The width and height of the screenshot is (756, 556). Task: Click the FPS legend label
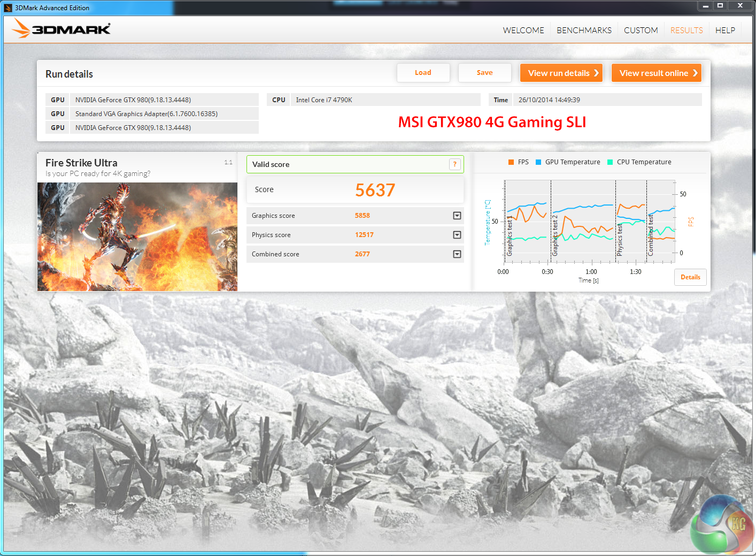click(523, 162)
